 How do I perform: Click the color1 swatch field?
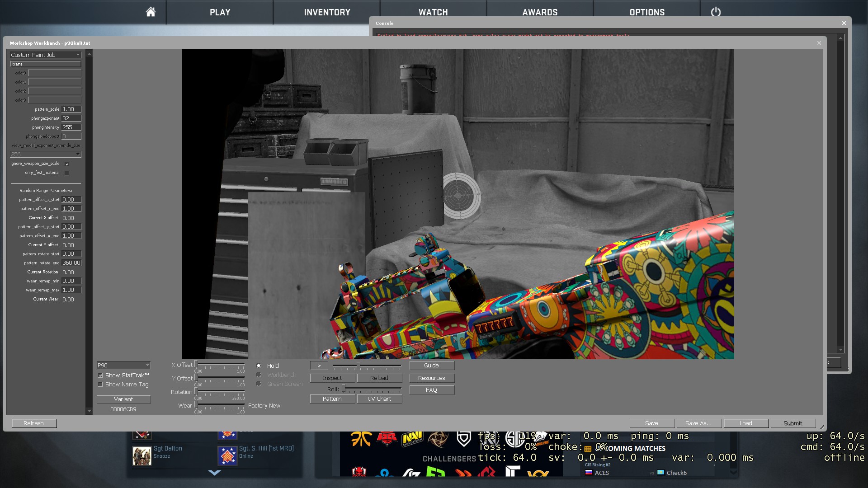(x=55, y=82)
